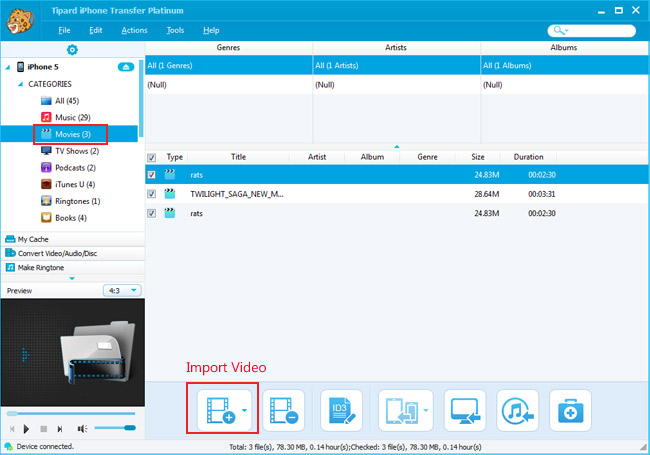Screen dimensions: 650x455
Task: Open the 4:3 preview aspect ratio dropdown
Action: click(122, 290)
